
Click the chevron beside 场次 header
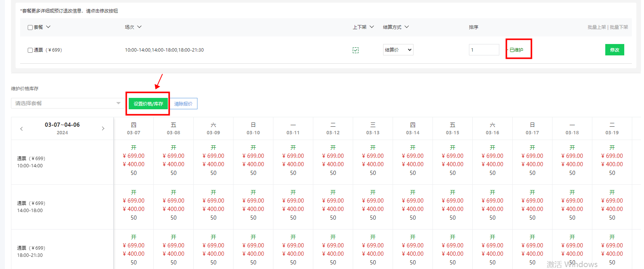(x=139, y=27)
